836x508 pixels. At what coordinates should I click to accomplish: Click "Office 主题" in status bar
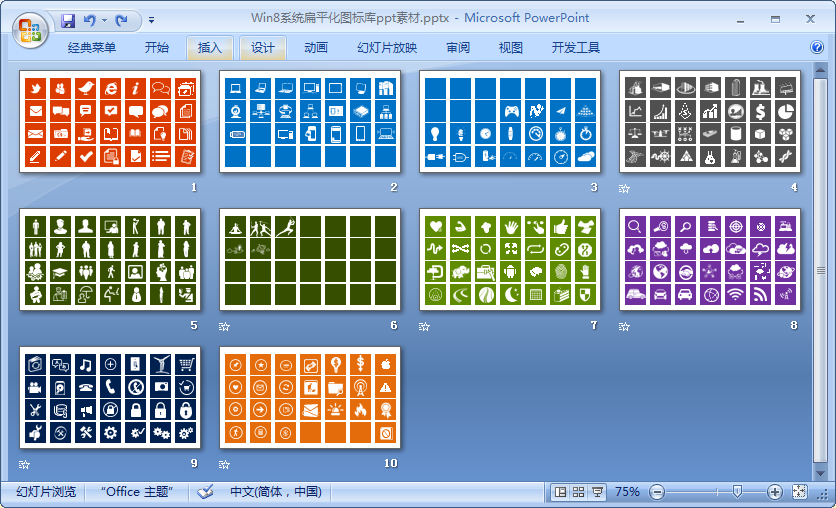click(x=137, y=491)
